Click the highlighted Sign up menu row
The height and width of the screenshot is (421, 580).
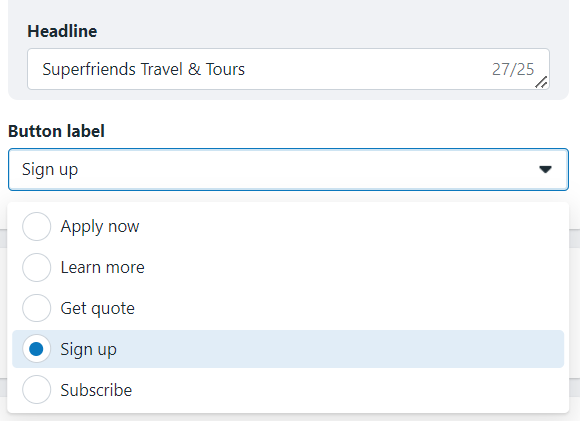coord(288,349)
